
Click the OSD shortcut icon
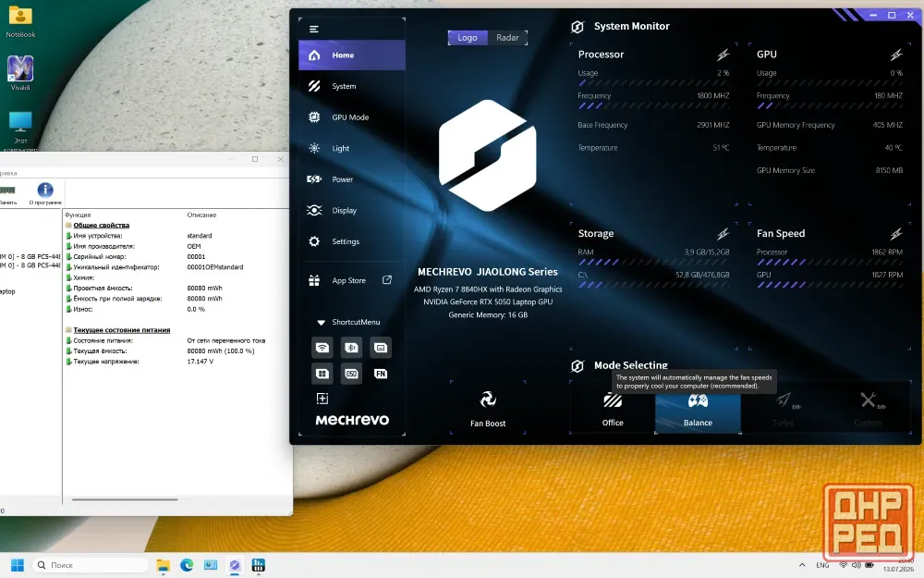point(351,374)
